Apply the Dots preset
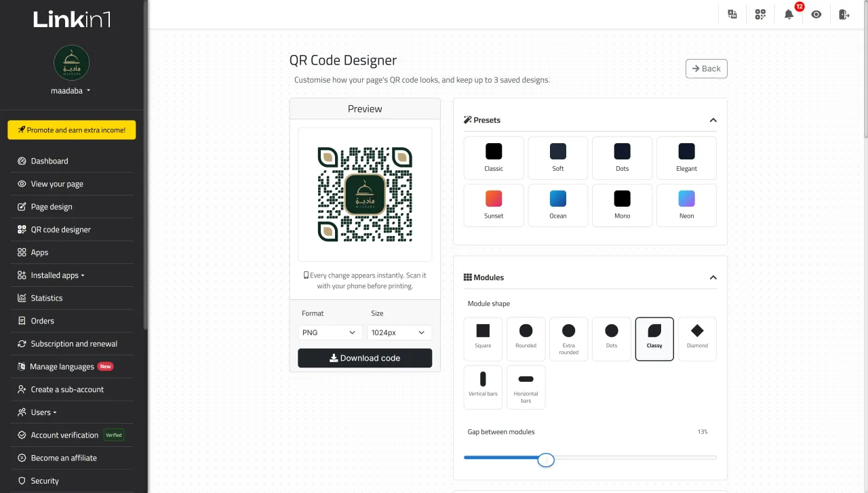868x493 pixels. [623, 158]
